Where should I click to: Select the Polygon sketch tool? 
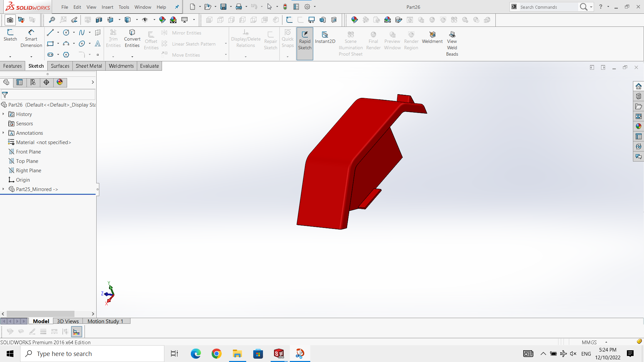point(66,55)
